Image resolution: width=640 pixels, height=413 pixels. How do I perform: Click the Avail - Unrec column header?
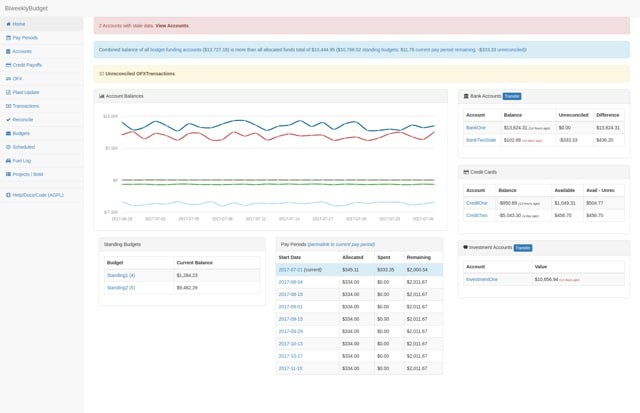600,191
